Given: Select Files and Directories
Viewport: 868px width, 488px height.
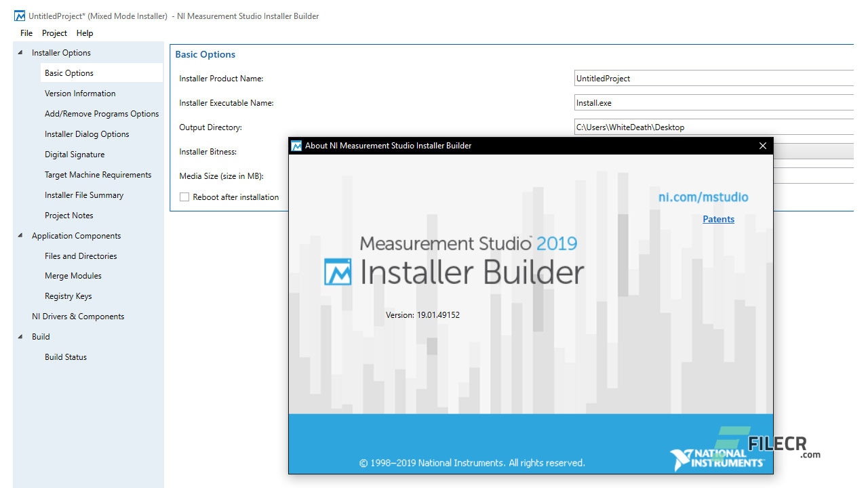Looking at the screenshot, I should click(81, 256).
